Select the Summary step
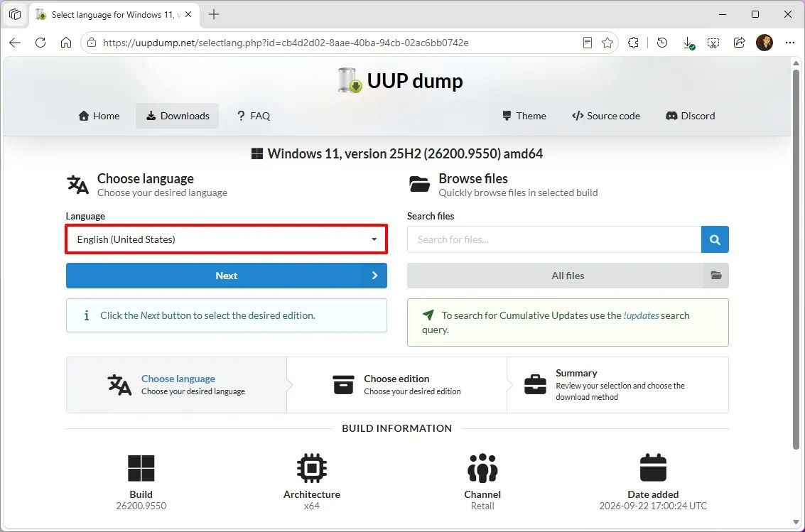This screenshot has width=805, height=532. click(x=617, y=385)
